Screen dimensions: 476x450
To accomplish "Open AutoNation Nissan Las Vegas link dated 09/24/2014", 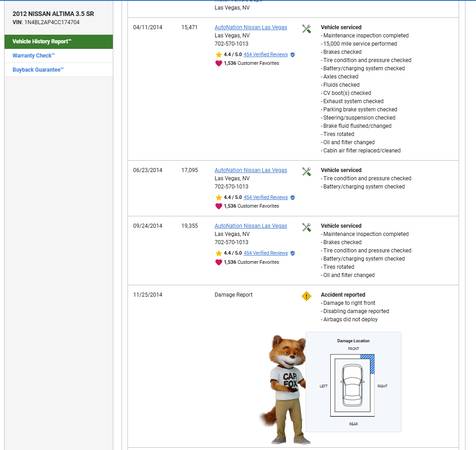I will 251,226.
